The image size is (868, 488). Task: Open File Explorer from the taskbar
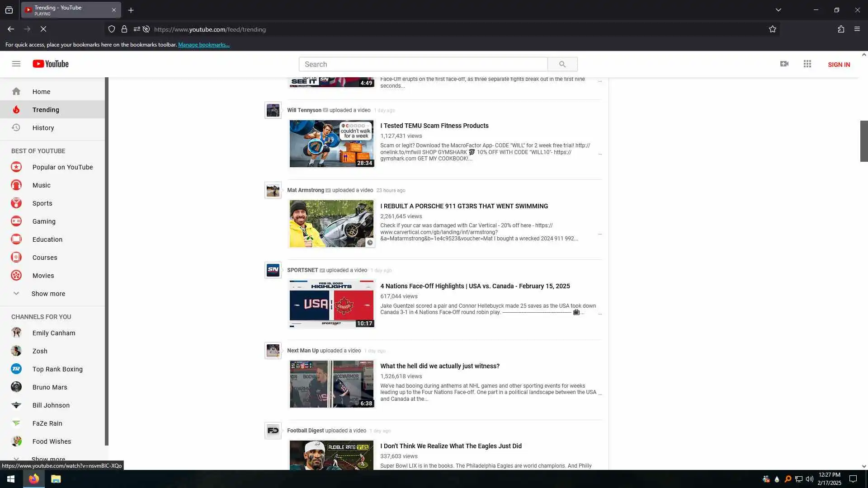(56, 479)
